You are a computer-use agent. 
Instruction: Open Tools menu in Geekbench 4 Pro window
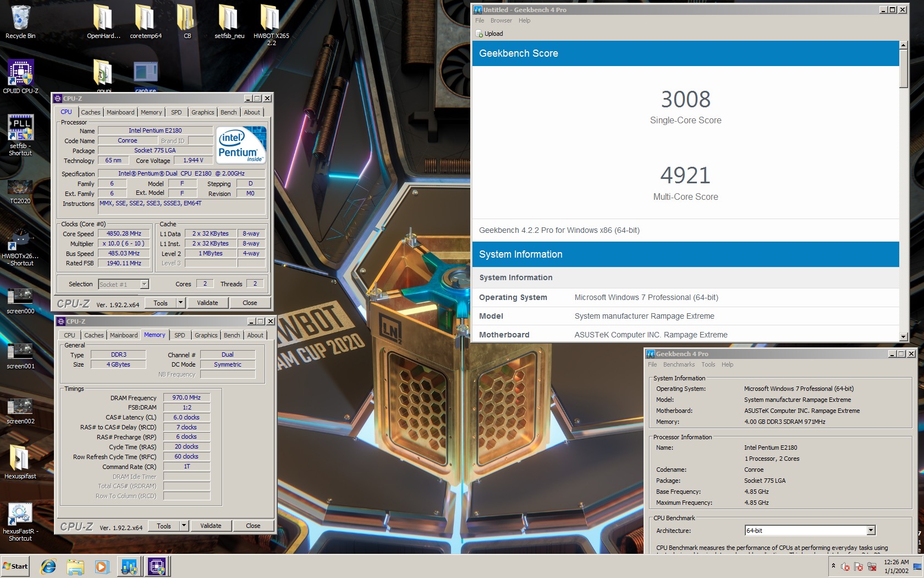pyautogui.click(x=708, y=365)
